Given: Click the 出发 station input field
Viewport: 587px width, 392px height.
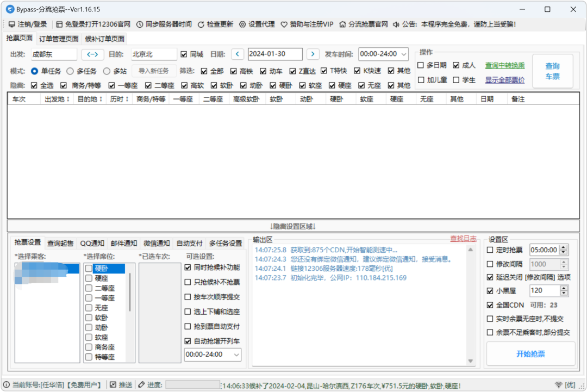Looking at the screenshot, I should (53, 54).
